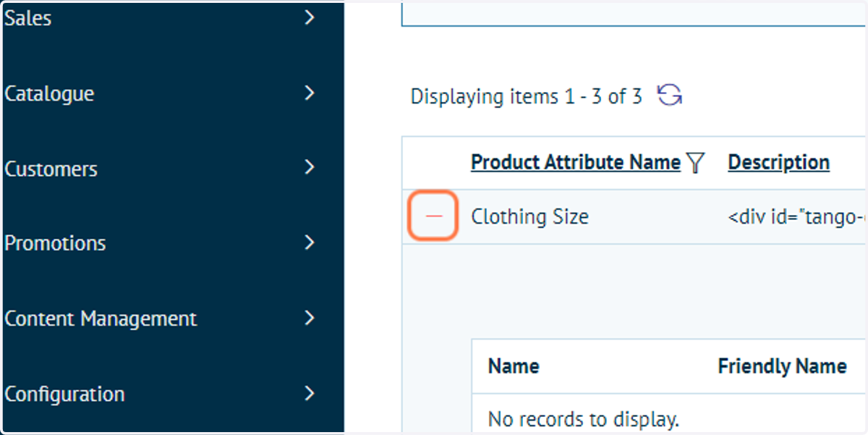Refresh the items list

coord(670,96)
